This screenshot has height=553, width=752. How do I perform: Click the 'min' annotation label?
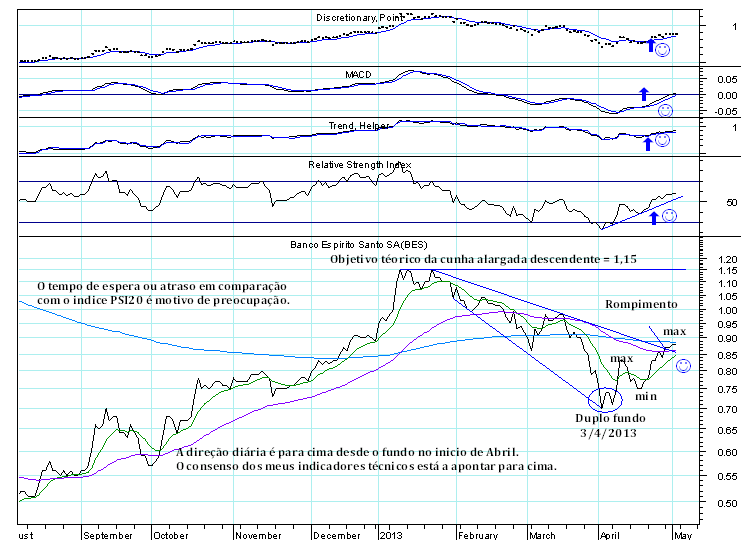click(x=646, y=396)
